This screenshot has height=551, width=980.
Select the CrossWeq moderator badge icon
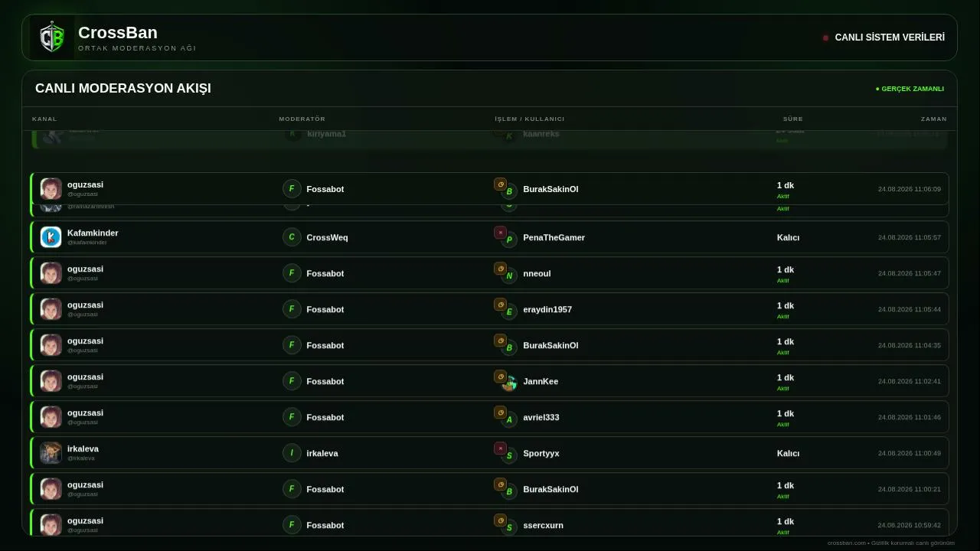click(292, 237)
